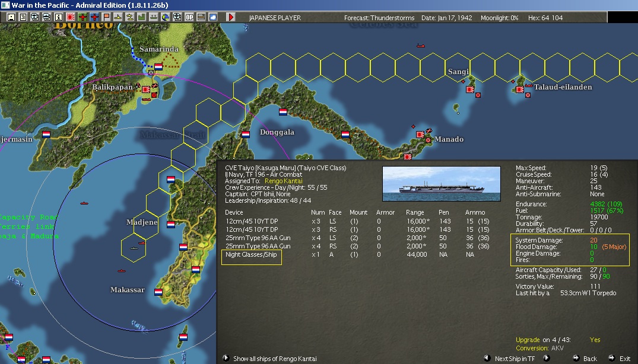
Task: Select red ship icon west of Madjene
Action: coord(84,203)
